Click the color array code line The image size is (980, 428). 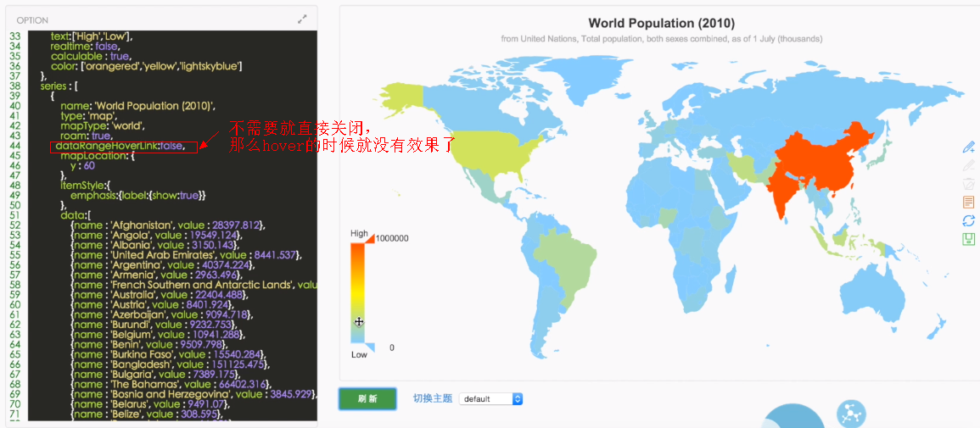pyautogui.click(x=147, y=65)
